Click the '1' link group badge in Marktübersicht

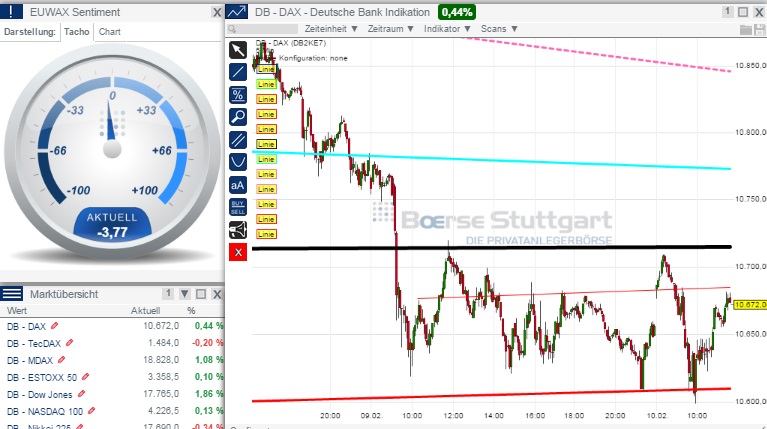click(x=168, y=294)
